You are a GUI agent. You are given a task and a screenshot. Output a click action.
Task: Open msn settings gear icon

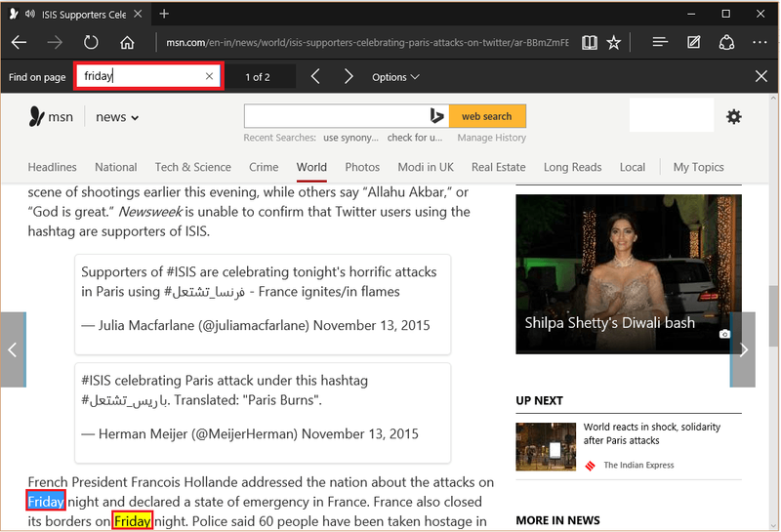[734, 116]
